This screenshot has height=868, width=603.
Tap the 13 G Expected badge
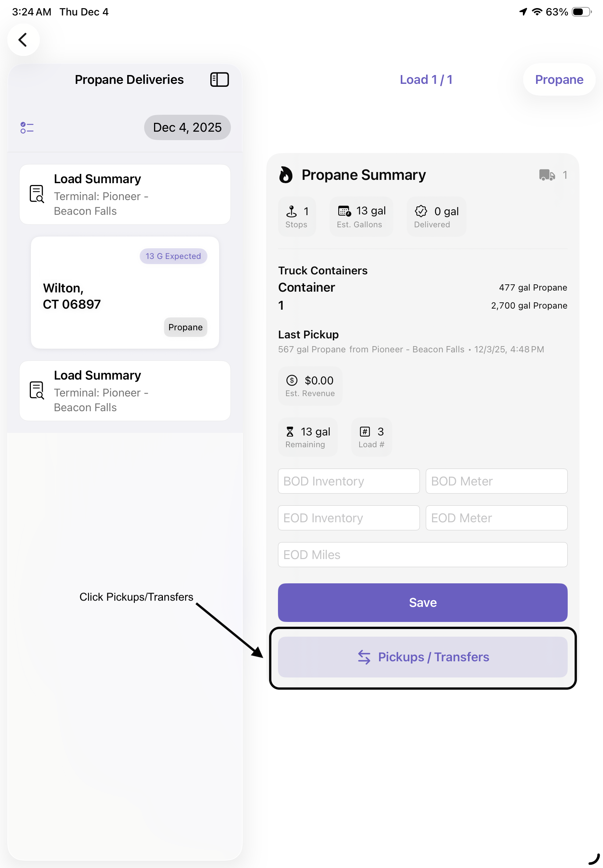[x=173, y=256]
